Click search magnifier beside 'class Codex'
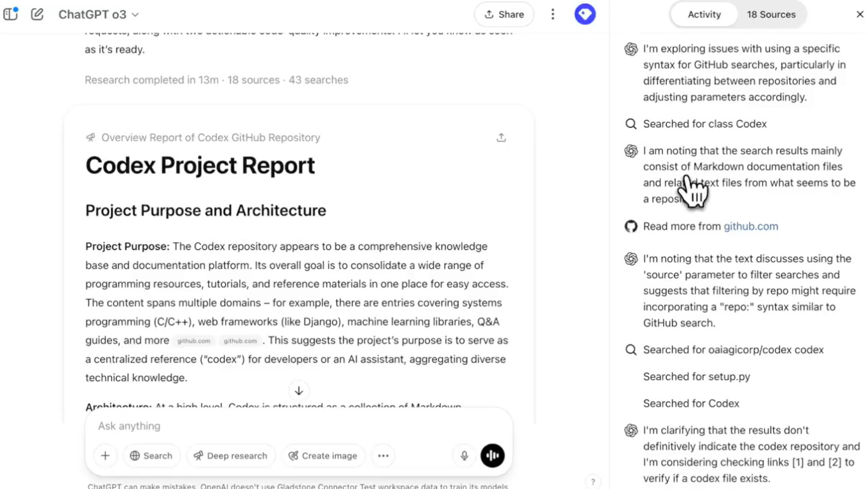Screen dimensions: 868x489 631,124
